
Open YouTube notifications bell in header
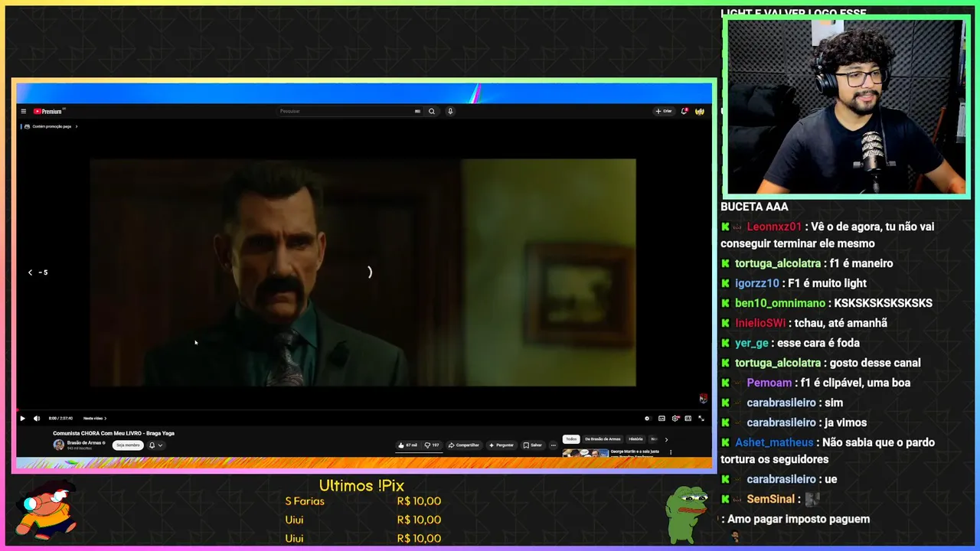[x=684, y=111]
